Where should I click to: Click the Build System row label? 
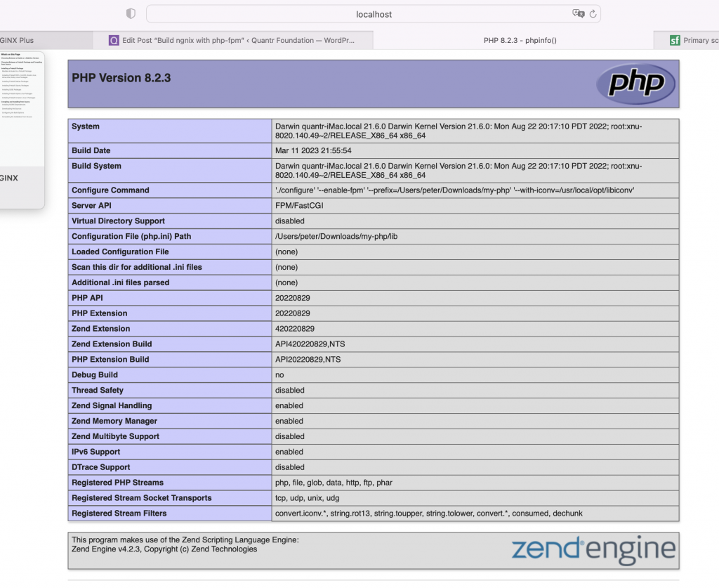tap(96, 166)
